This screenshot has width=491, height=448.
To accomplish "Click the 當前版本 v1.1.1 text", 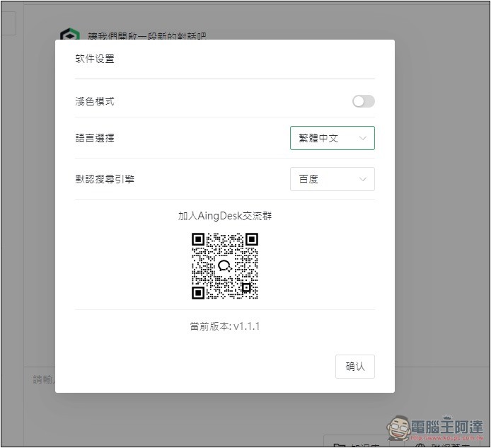I will coord(224,326).
